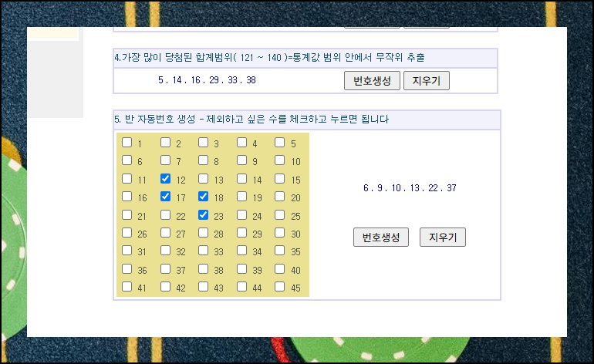This screenshot has width=594, height=364.
Task: Check the box next to 31
Action: [x=127, y=251]
